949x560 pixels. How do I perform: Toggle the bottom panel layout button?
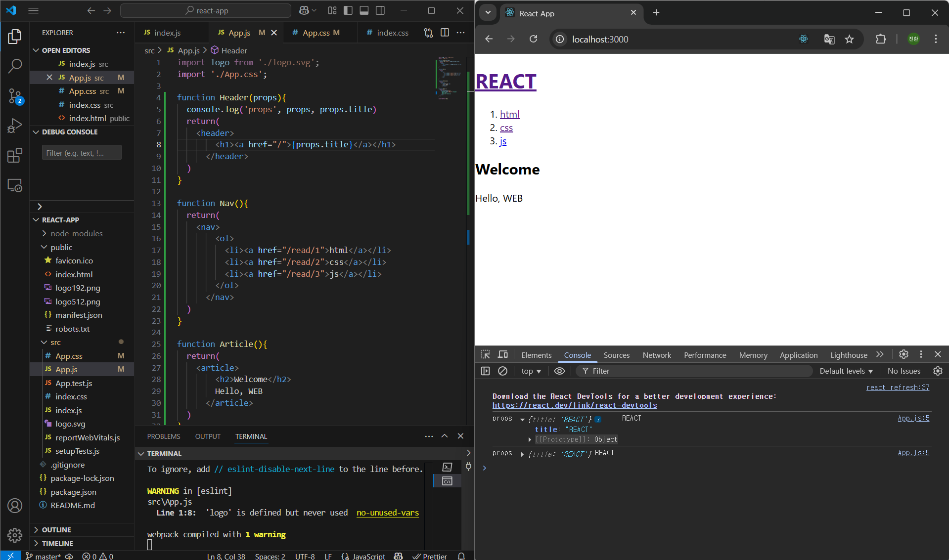(x=364, y=10)
